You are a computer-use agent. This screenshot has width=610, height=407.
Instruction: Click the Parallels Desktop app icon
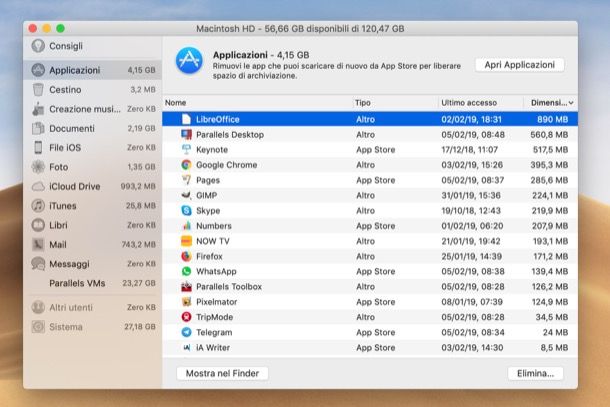186,135
